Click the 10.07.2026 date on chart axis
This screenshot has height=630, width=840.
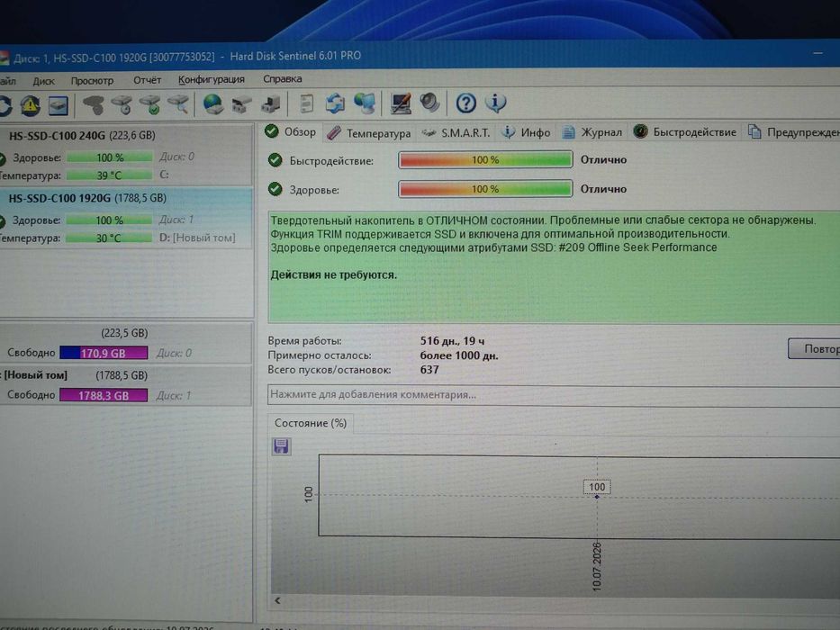[597, 566]
